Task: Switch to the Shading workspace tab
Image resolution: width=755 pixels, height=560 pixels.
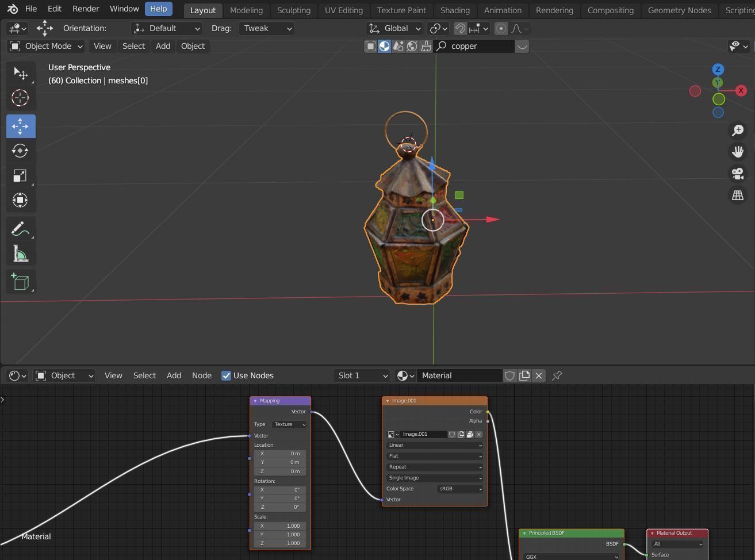Action: (455, 10)
